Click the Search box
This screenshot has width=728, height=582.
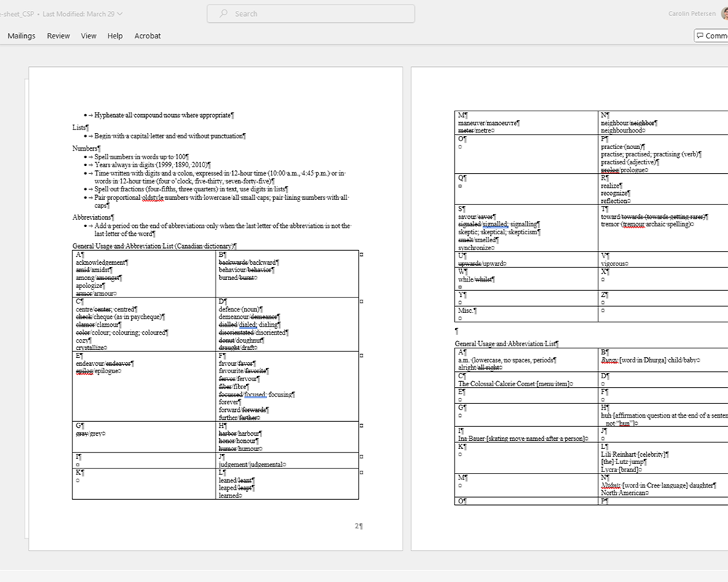[x=311, y=14]
